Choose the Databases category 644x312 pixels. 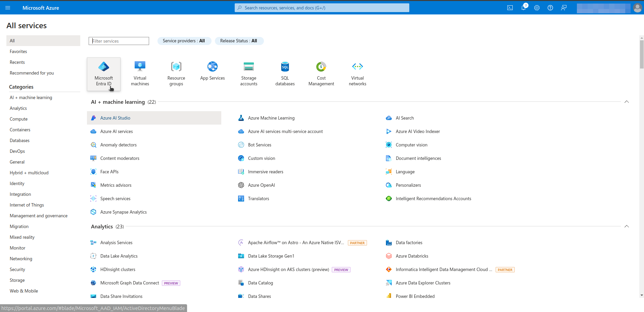19,140
